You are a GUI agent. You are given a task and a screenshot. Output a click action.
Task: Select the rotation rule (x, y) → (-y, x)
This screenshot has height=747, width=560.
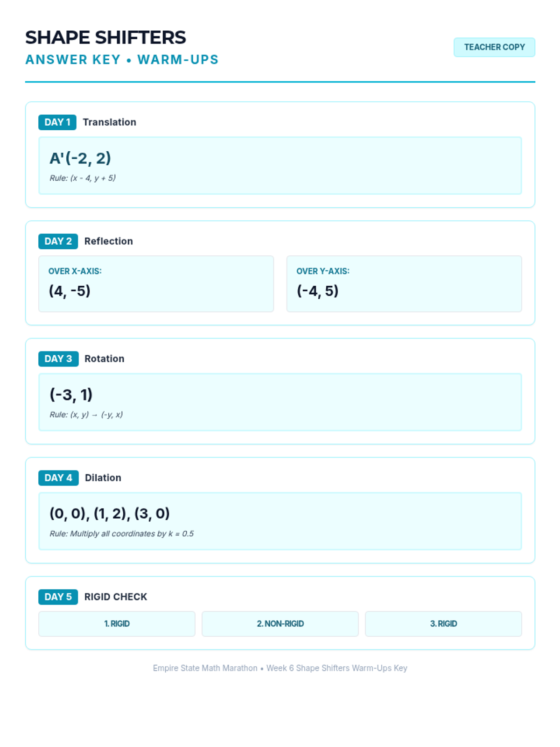point(86,415)
